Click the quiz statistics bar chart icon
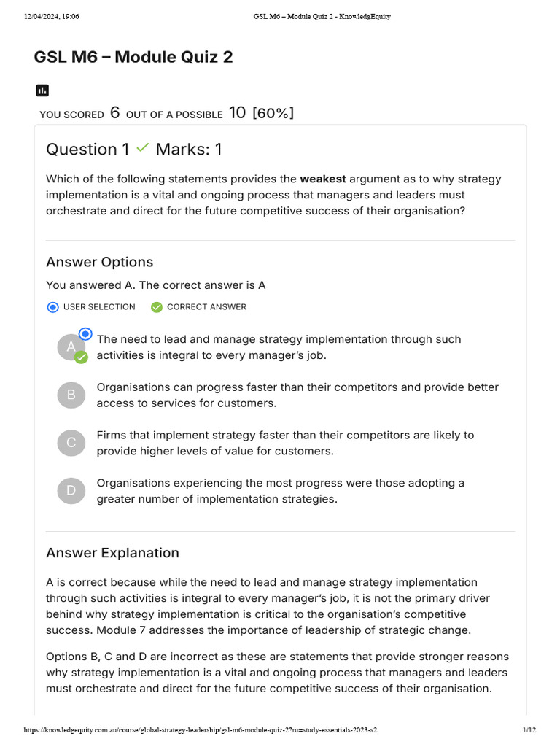 coord(42,90)
